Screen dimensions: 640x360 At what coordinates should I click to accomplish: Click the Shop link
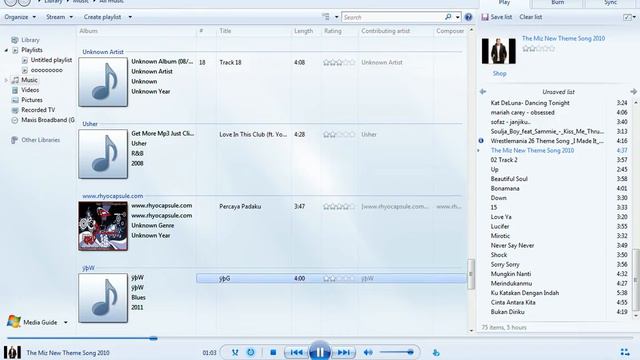coord(500,74)
